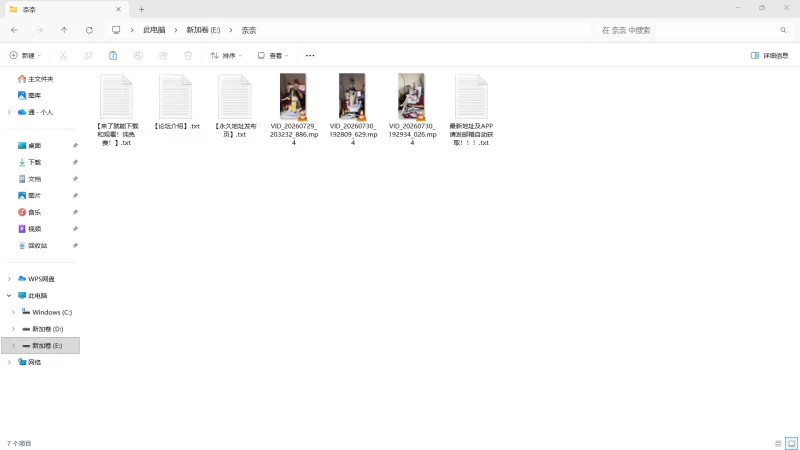This screenshot has height=450, width=800.
Task: Collapse the 此电脑 tree node
Action: (9, 295)
